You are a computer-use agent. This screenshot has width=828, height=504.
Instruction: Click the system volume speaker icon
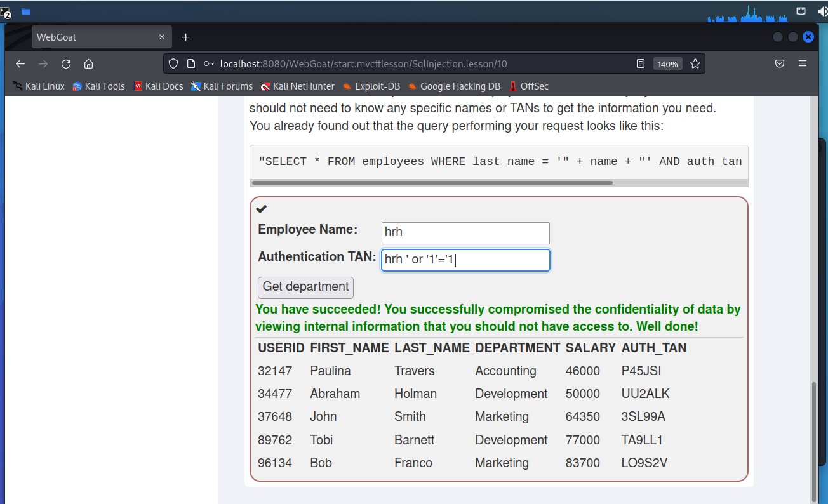pyautogui.click(x=822, y=11)
